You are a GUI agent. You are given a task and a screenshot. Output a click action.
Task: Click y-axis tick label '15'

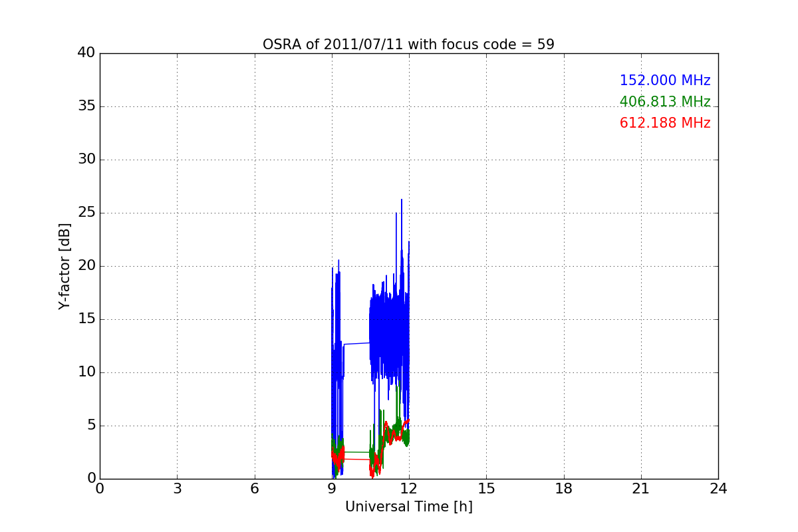(x=86, y=319)
